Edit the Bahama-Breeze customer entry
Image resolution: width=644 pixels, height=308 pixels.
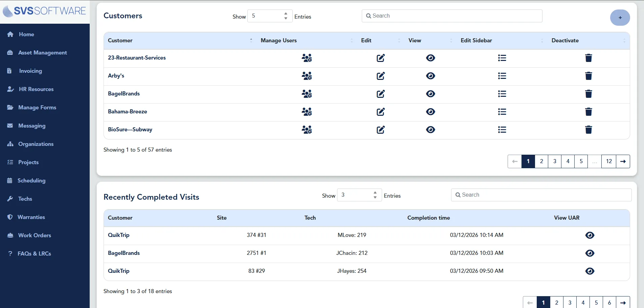[381, 112]
